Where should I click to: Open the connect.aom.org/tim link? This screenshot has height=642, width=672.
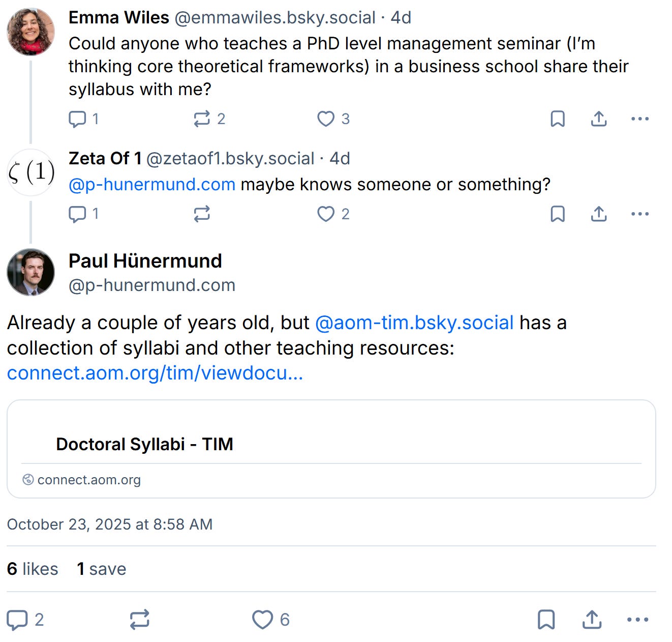[x=155, y=373]
